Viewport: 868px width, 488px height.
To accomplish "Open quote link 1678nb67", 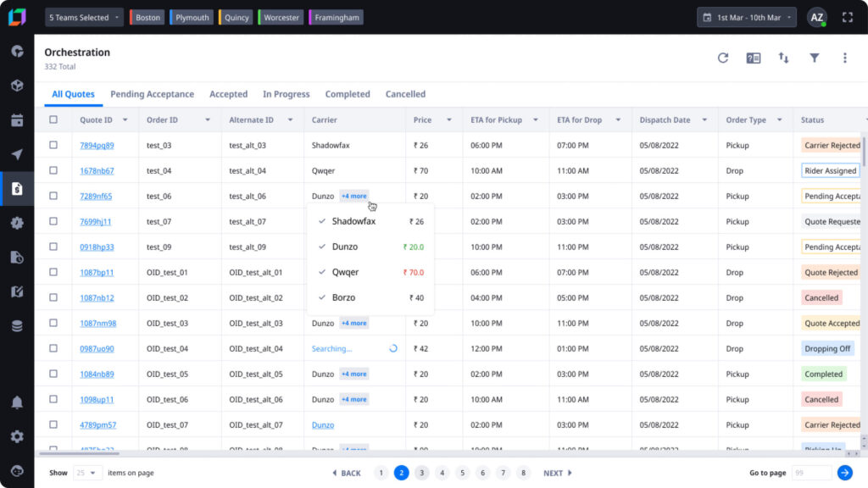I will (97, 171).
